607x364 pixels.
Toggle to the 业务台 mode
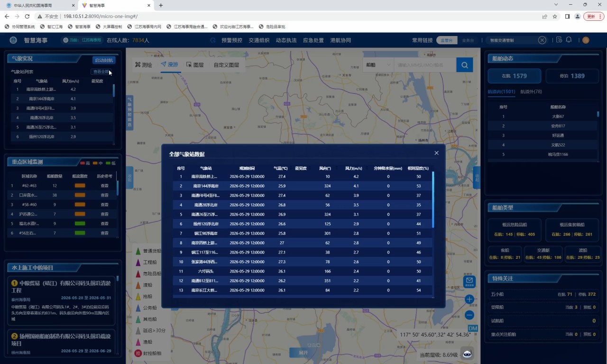[468, 40]
